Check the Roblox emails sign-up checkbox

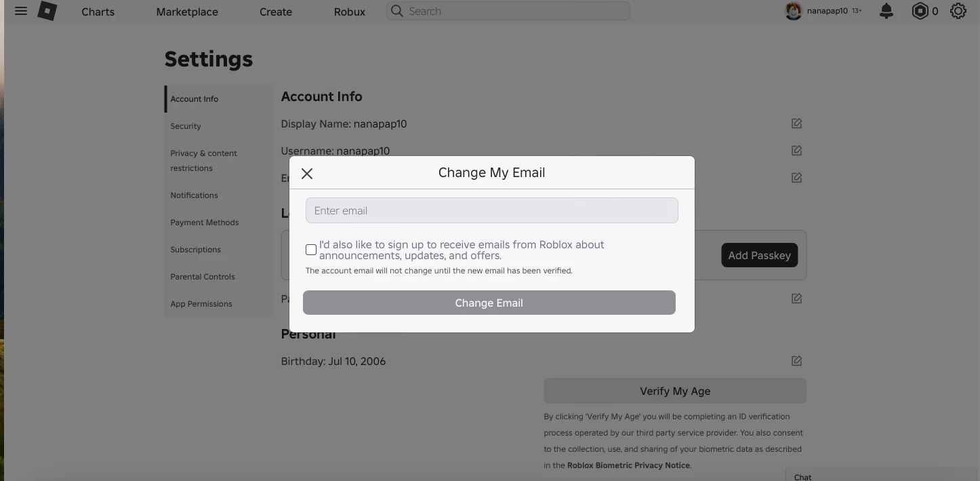point(311,250)
